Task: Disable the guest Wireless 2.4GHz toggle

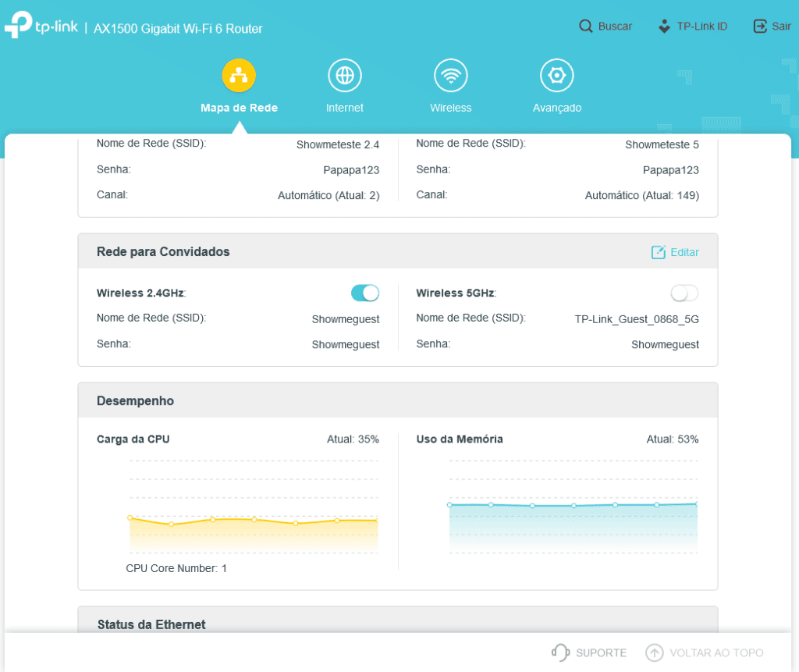Action: pos(364,293)
